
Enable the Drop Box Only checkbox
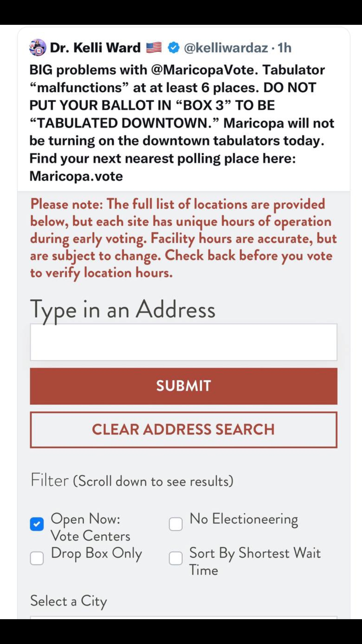[x=37, y=558]
